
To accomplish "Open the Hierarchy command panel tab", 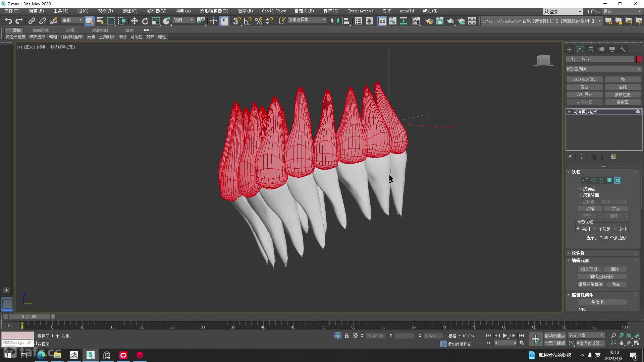I will pos(591,49).
